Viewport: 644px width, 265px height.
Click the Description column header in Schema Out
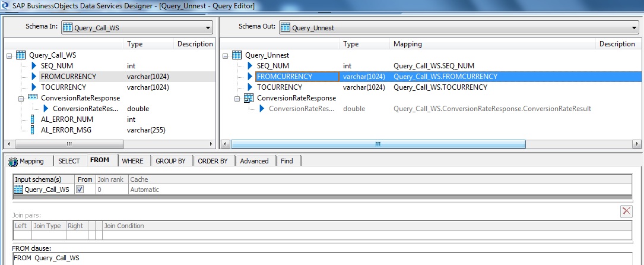(618, 44)
